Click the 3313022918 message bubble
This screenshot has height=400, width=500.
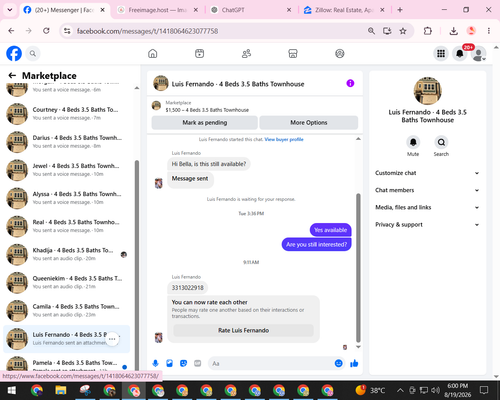pos(187,288)
